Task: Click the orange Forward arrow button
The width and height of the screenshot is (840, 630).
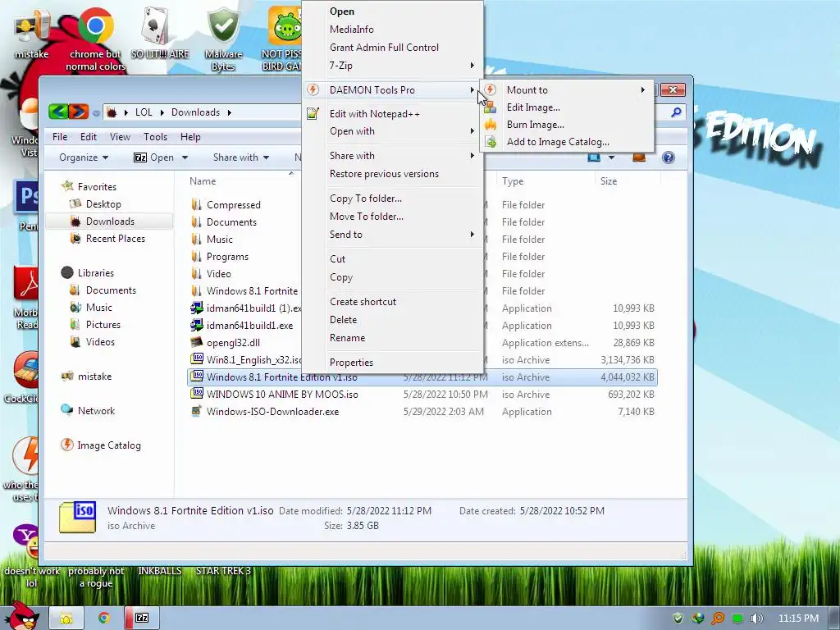Action: (78, 112)
